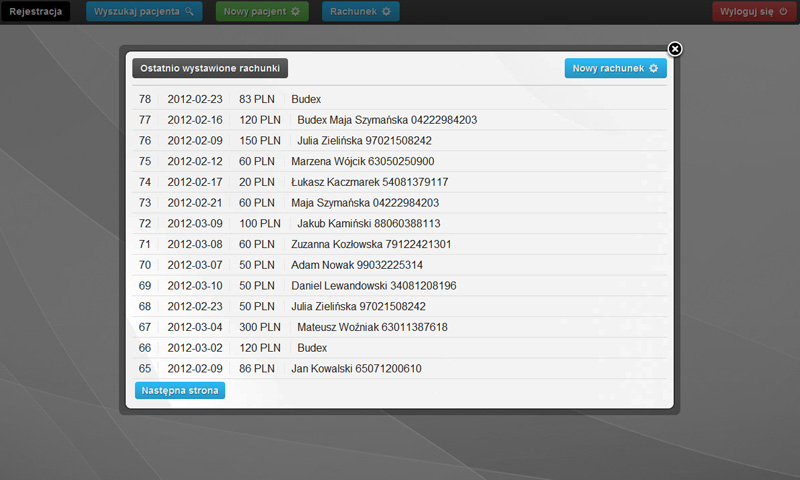Click date 2012-03-04
This screenshot has height=480, width=800.
[x=195, y=327]
